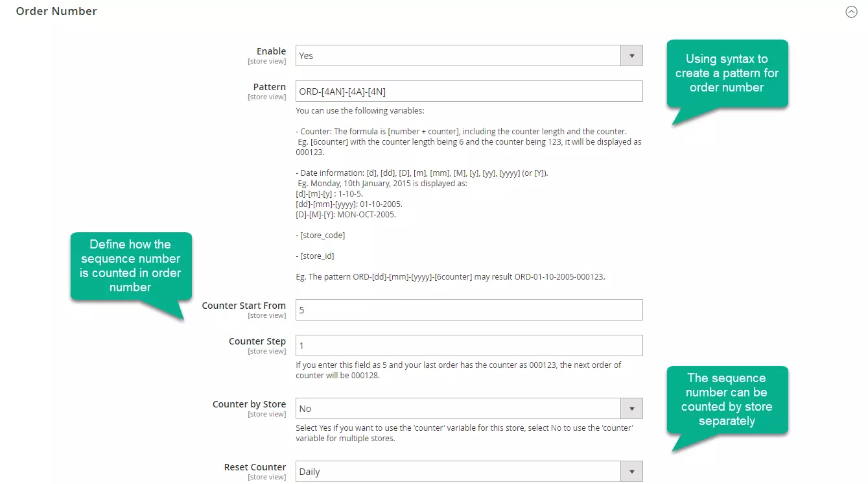This screenshot has height=484, width=868.
Task: Click store view scope under Enable
Action: pos(267,61)
